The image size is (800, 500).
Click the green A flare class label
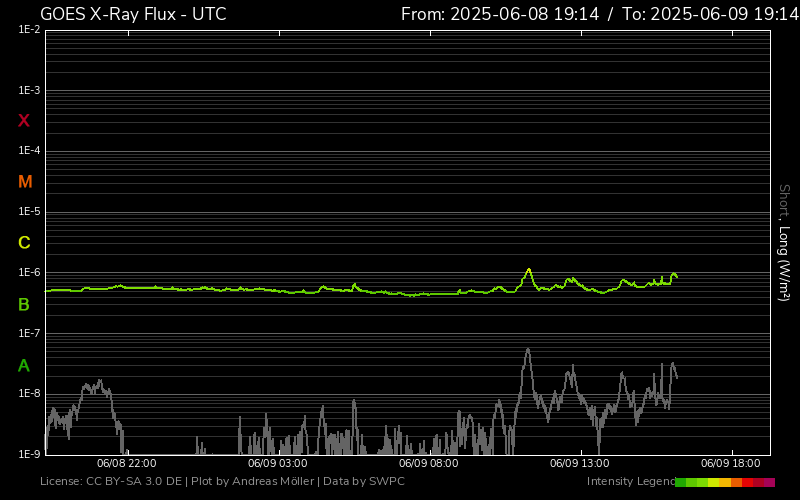click(24, 365)
